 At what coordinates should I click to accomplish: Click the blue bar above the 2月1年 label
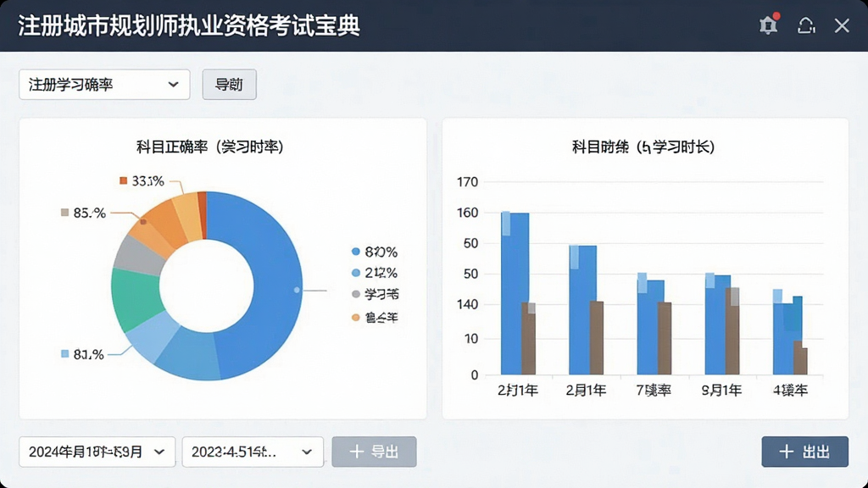point(580,310)
